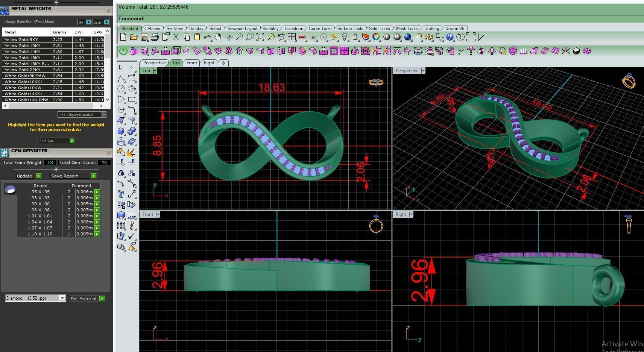644x352 pixels.
Task: Switch to the Front viewport tab
Action: coord(192,63)
